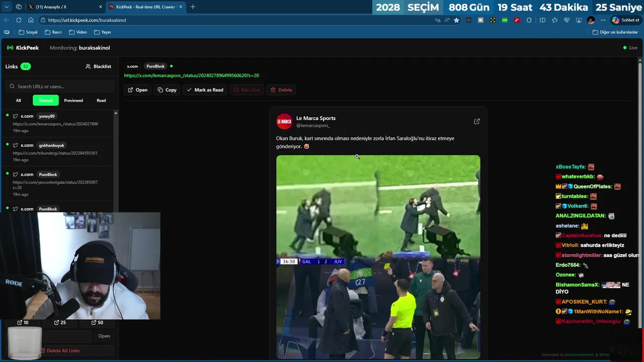Viewport: 644px width, 362px height.
Task: Click the translate page icon
Action: (x=438, y=20)
